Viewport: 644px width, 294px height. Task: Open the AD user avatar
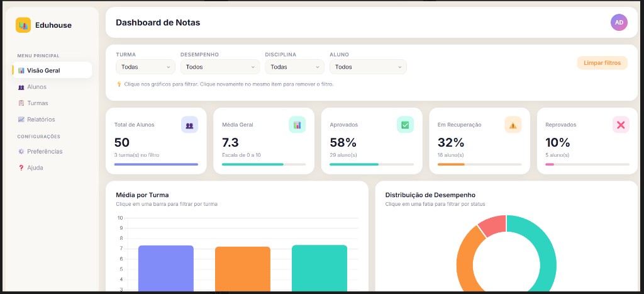coord(619,23)
